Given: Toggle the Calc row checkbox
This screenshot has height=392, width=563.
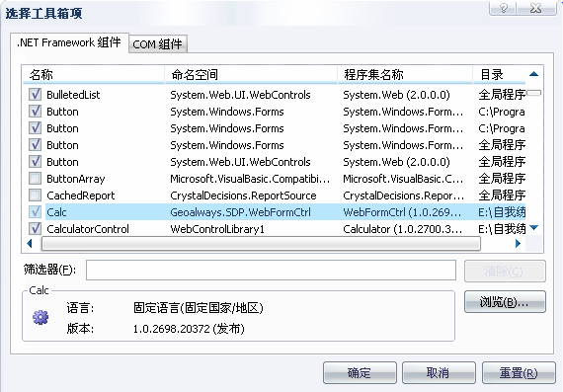Looking at the screenshot, I should click(x=35, y=211).
